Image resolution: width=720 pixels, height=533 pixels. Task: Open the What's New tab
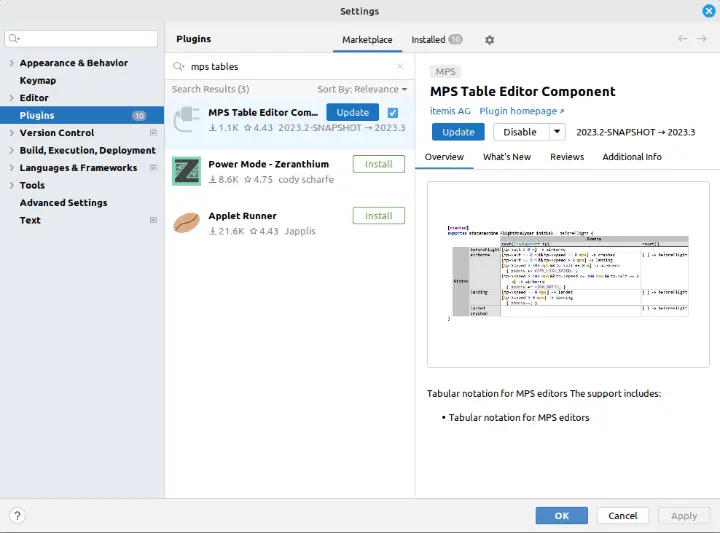tap(506, 157)
